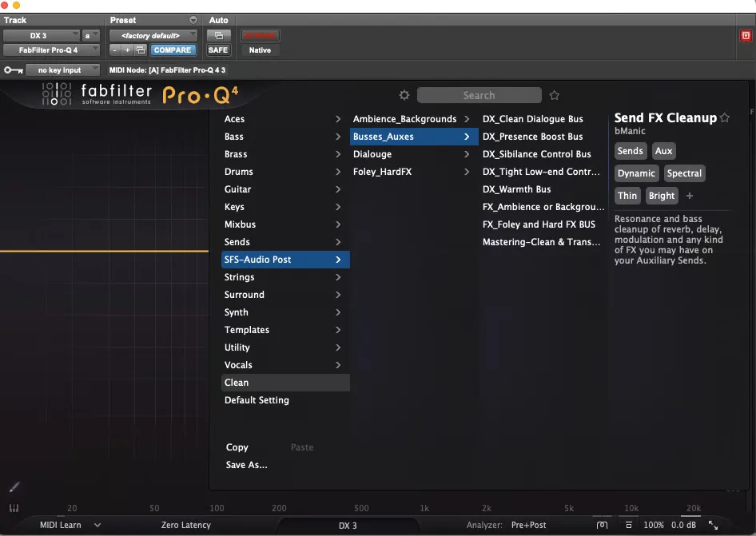756x536 pixels.
Task: Toggle full screen resize arrows icon
Action: [713, 525]
